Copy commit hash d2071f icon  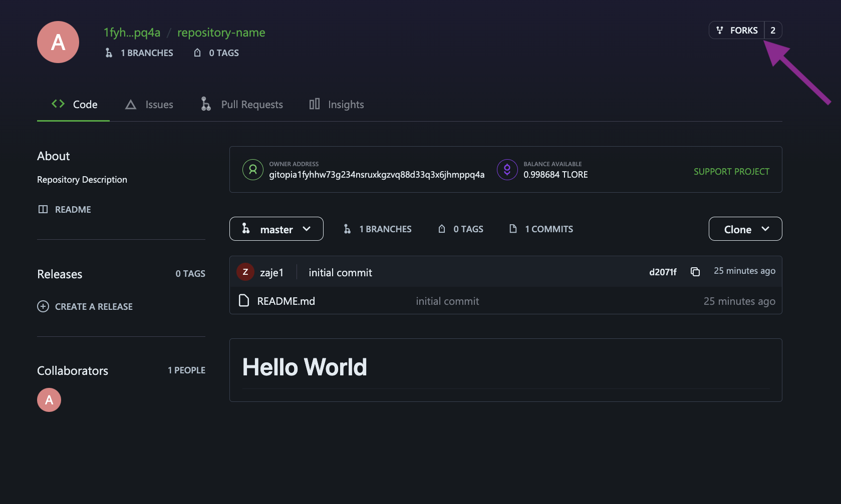pyautogui.click(x=695, y=272)
